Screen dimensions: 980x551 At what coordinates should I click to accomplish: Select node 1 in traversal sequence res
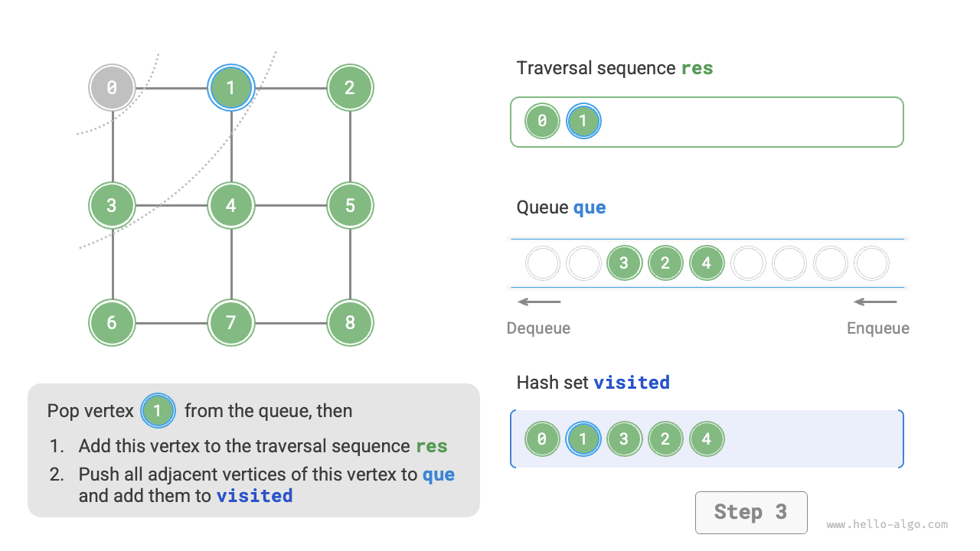583,121
